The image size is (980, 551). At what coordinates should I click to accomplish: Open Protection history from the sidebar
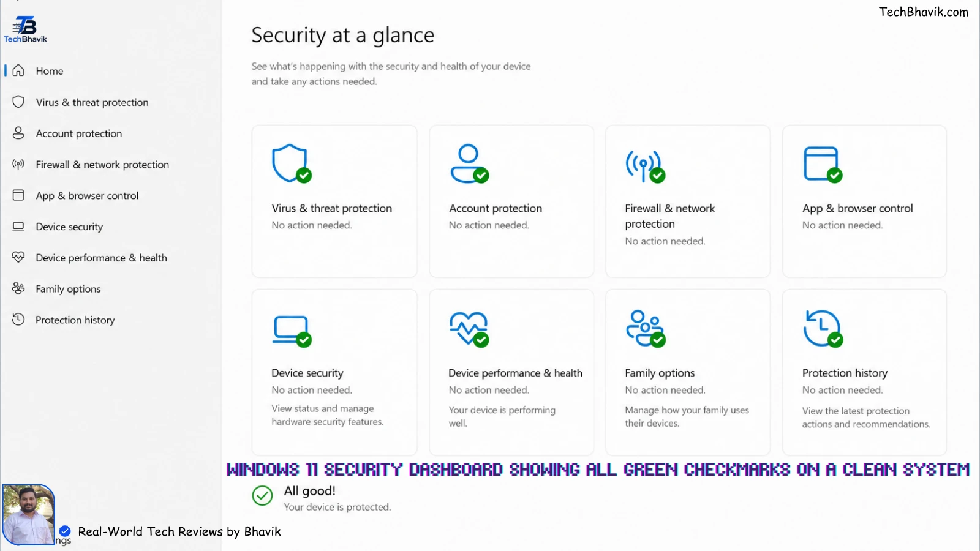(x=75, y=320)
